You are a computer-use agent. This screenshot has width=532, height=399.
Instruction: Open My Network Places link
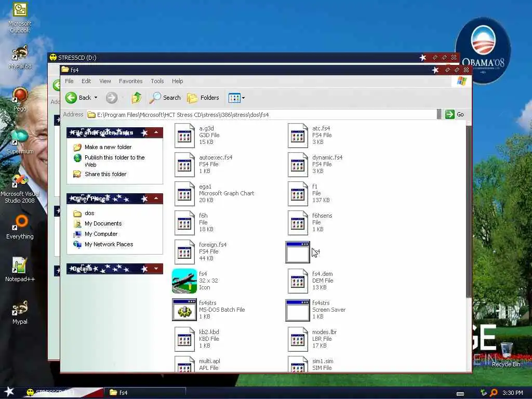[109, 244]
